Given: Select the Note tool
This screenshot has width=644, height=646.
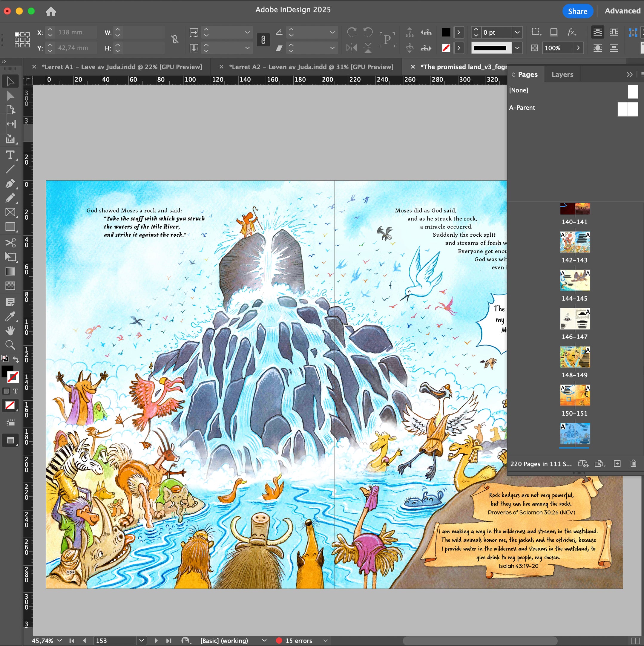Looking at the screenshot, I should point(10,302).
